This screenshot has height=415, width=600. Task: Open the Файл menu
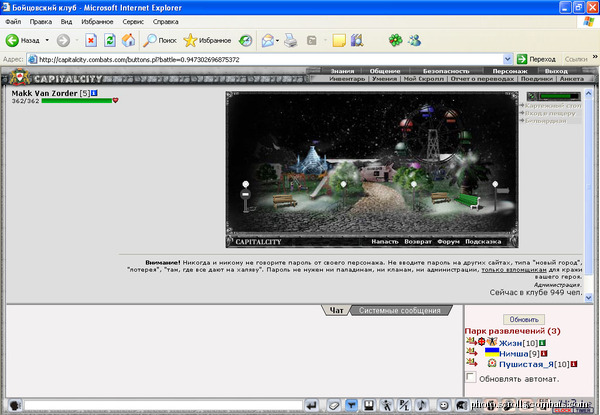click(x=13, y=22)
